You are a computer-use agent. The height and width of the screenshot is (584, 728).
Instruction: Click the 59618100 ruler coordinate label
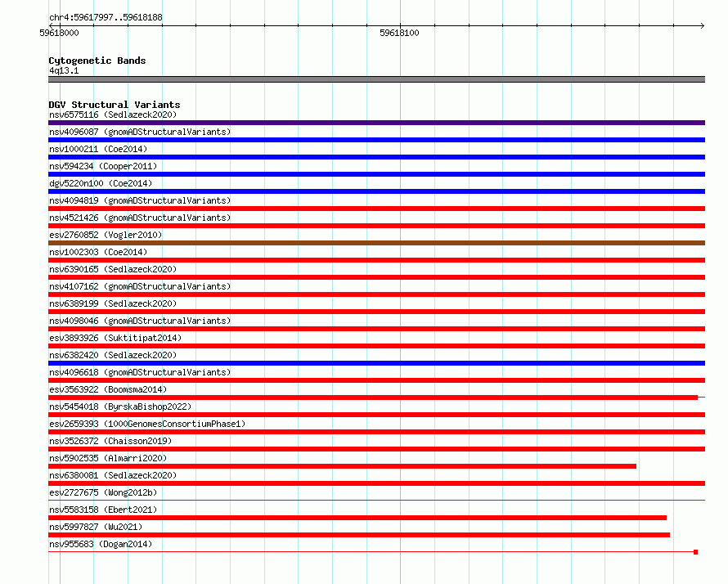click(399, 33)
